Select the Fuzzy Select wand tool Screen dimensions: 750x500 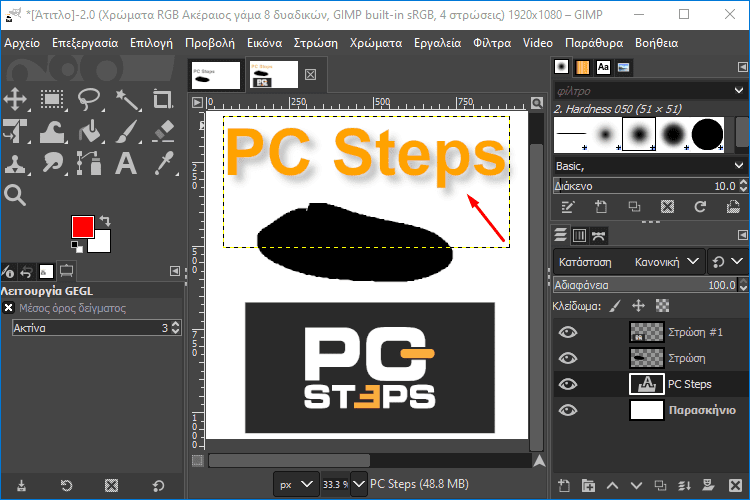[x=128, y=100]
